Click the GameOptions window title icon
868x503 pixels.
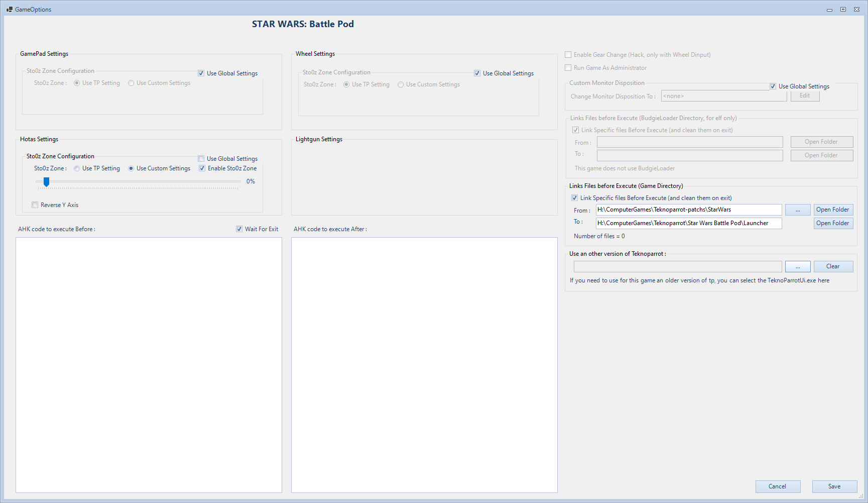pyautogui.click(x=10, y=9)
